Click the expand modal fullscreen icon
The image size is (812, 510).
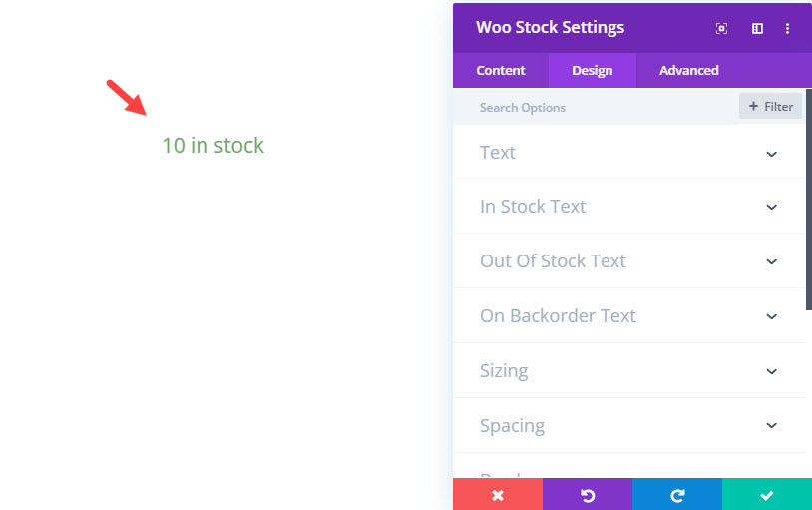[721, 29]
